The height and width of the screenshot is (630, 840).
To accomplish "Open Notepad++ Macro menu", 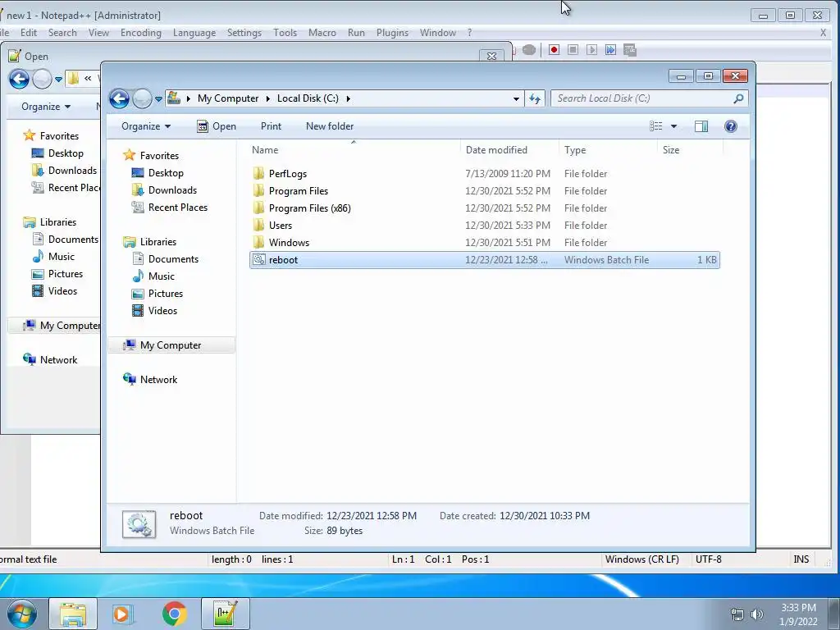I will click(x=322, y=33).
